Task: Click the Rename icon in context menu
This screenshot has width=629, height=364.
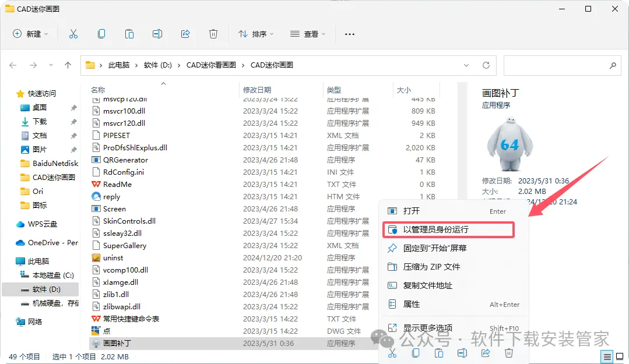Action: pos(462,353)
